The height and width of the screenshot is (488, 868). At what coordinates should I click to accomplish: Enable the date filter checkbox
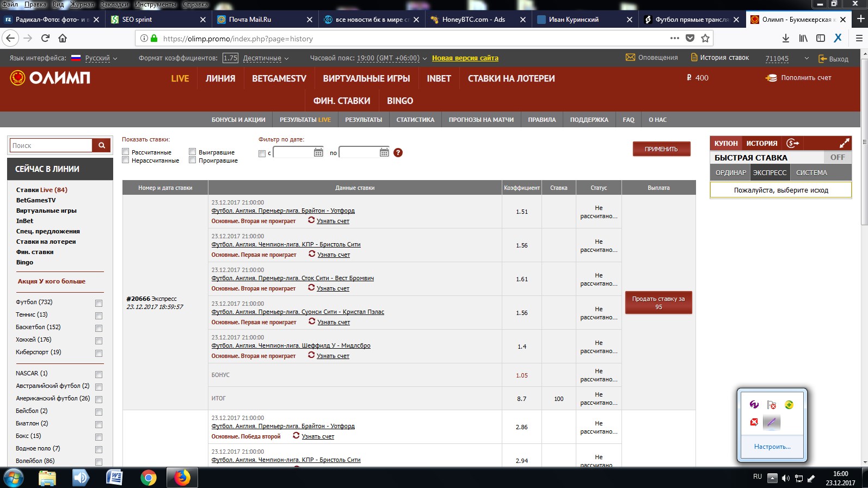pyautogui.click(x=262, y=153)
